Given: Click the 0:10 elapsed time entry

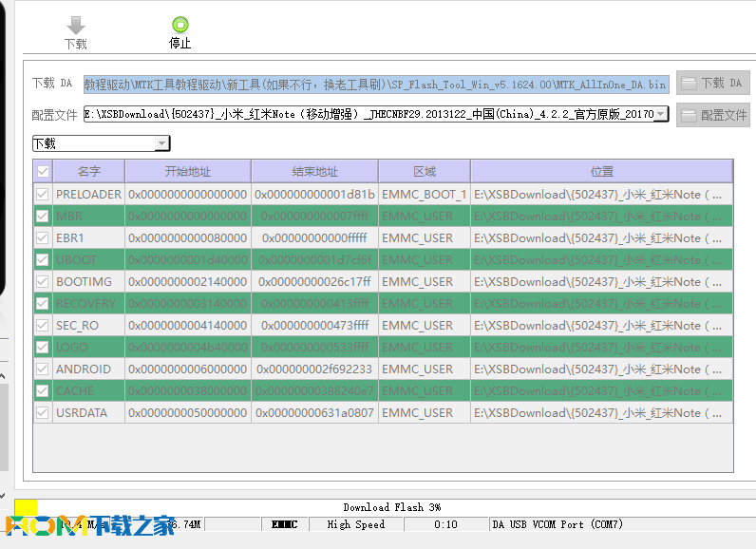Looking at the screenshot, I should click(445, 524).
